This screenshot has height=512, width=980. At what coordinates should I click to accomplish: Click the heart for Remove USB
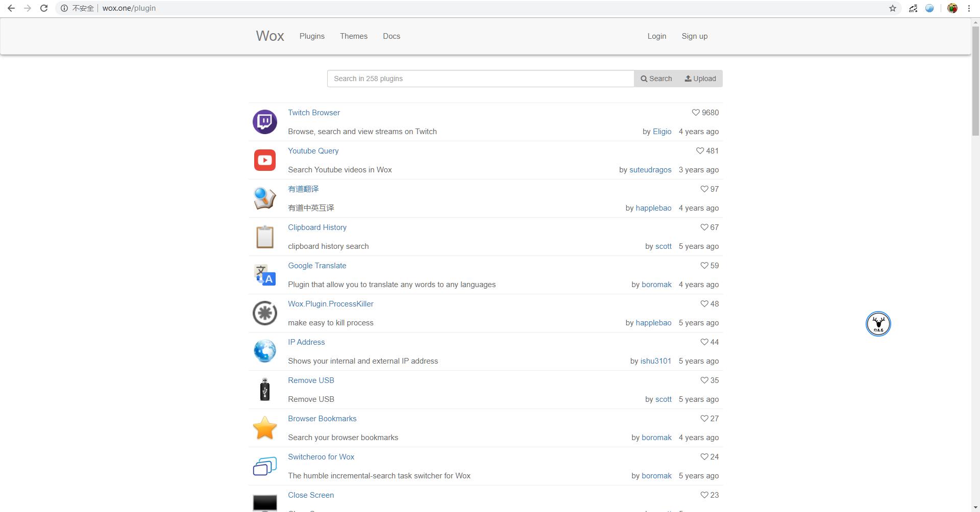(704, 380)
